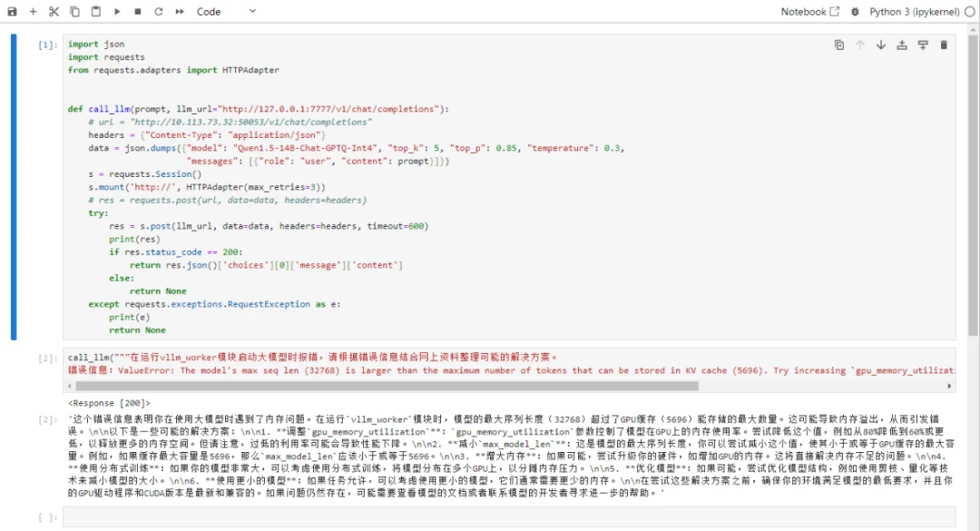Screen dimensions: 980x531
Task: Click the commented 'http://10.113.73.32:50053' URL line
Action: (230, 122)
